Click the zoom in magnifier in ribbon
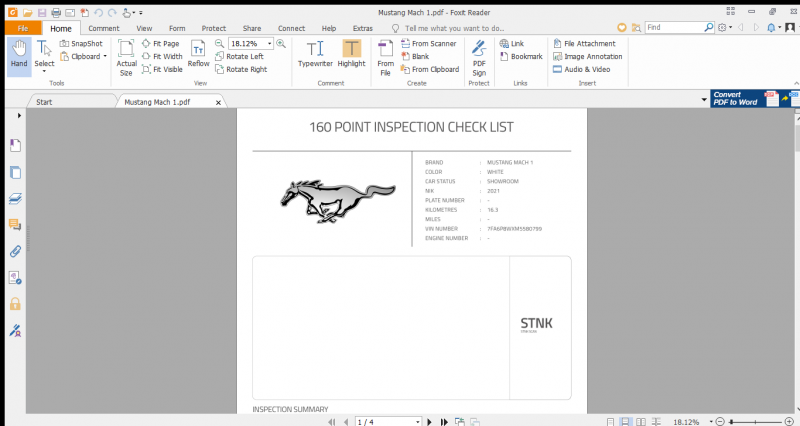This screenshot has height=426, width=800. (x=281, y=43)
